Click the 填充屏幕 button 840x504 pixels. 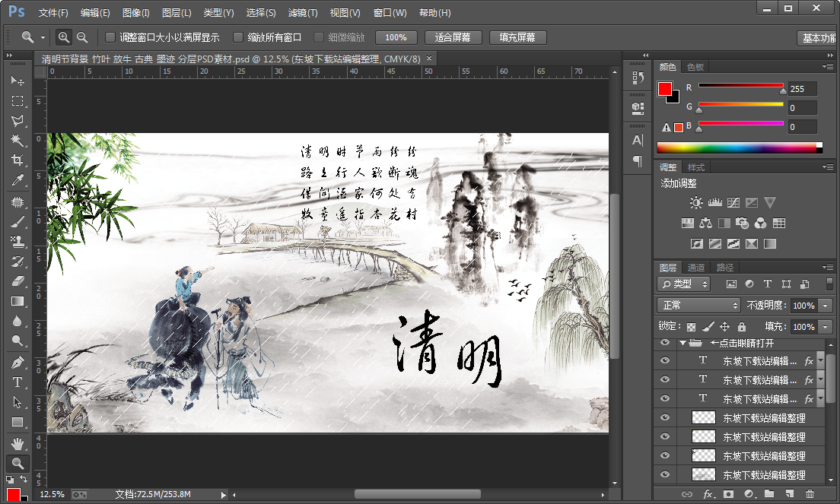[x=517, y=37]
